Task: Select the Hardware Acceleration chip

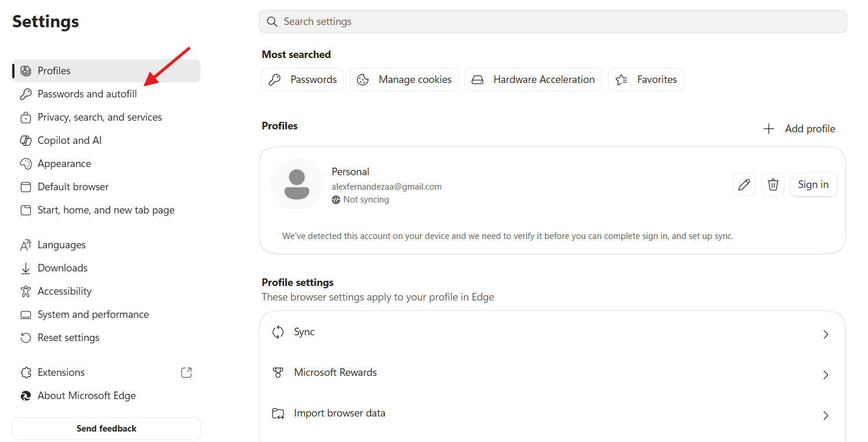Action: 533,79
